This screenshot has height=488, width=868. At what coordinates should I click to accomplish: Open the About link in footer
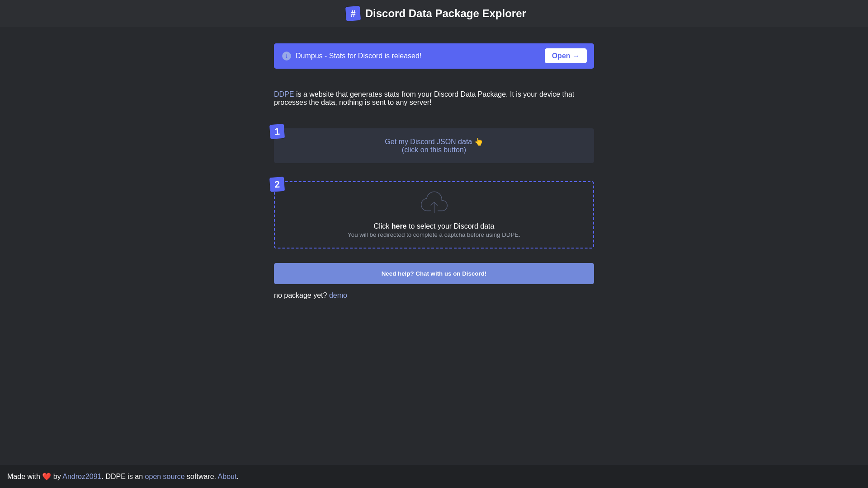click(227, 477)
